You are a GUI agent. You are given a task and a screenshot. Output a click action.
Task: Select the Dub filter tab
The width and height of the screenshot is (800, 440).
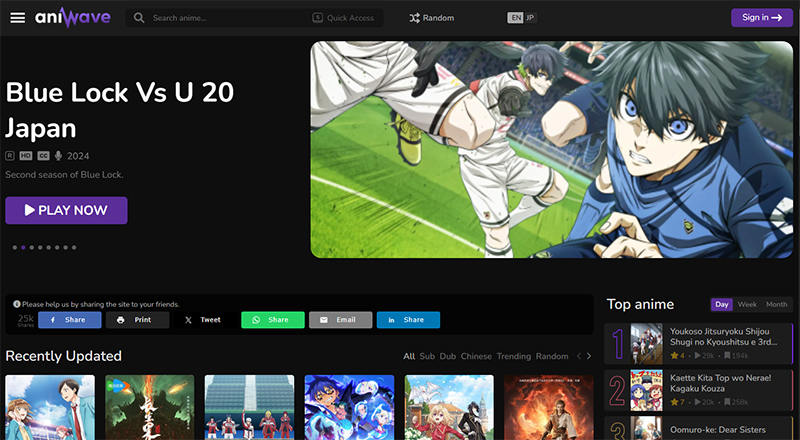447,356
